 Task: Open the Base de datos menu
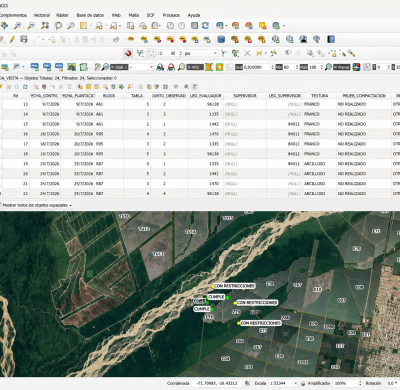tap(90, 15)
